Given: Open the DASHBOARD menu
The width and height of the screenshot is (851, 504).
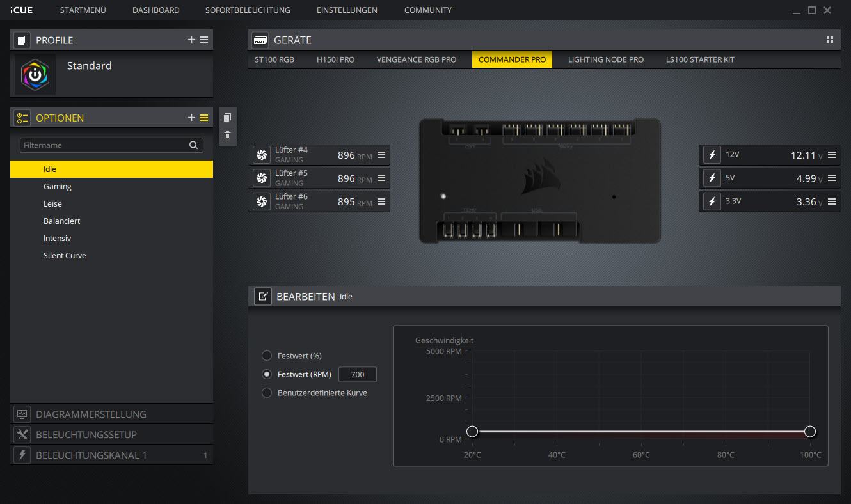Looking at the screenshot, I should [155, 10].
